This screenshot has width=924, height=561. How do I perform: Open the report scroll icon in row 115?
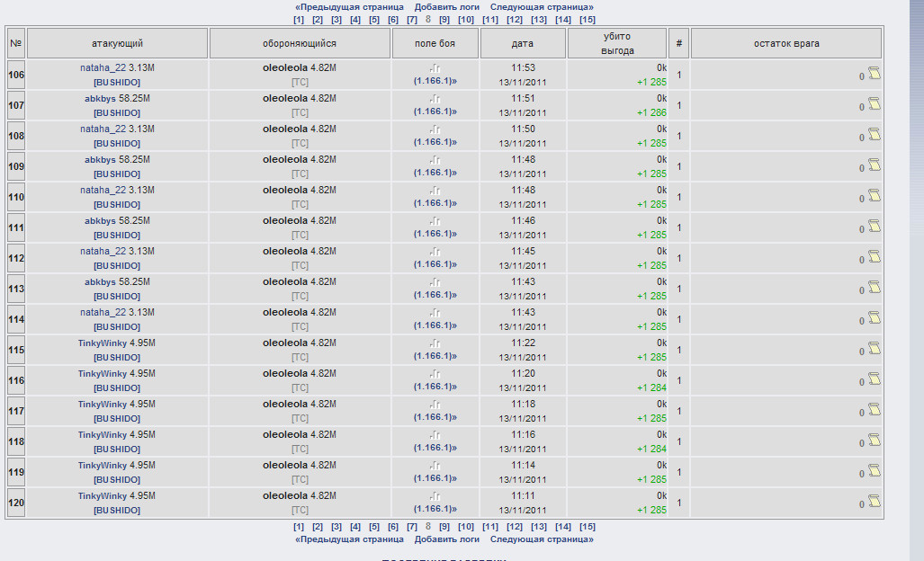point(874,349)
